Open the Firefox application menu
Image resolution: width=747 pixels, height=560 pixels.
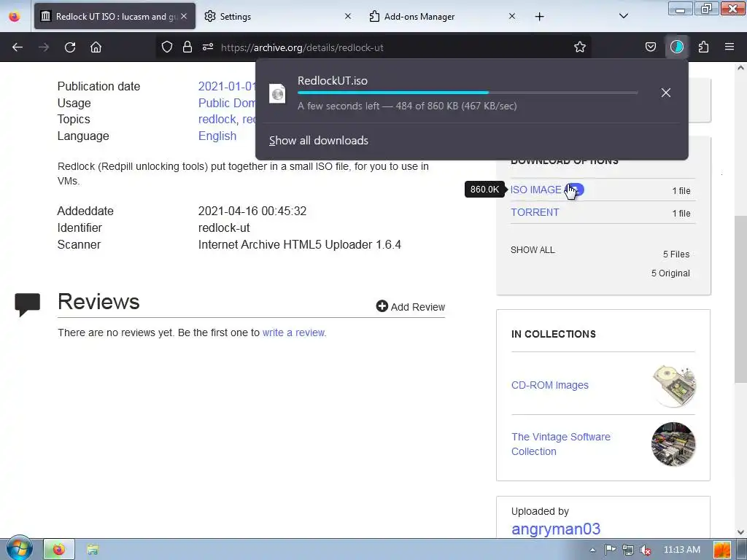(x=729, y=47)
